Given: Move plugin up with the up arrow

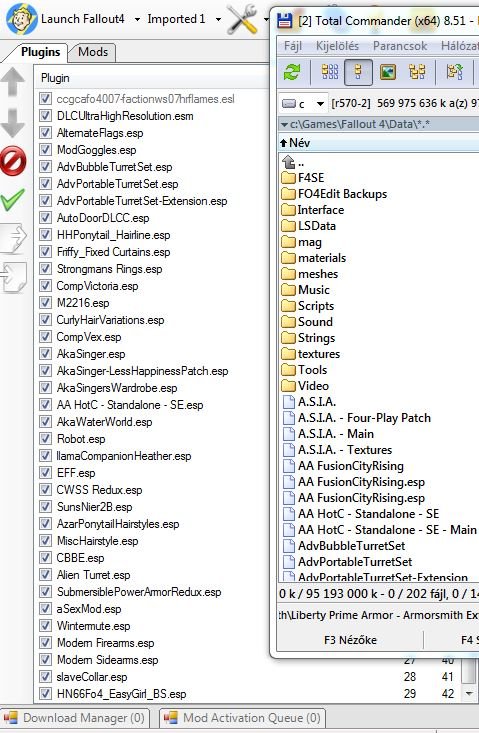Looking at the screenshot, I should pyautogui.click(x=13, y=83).
